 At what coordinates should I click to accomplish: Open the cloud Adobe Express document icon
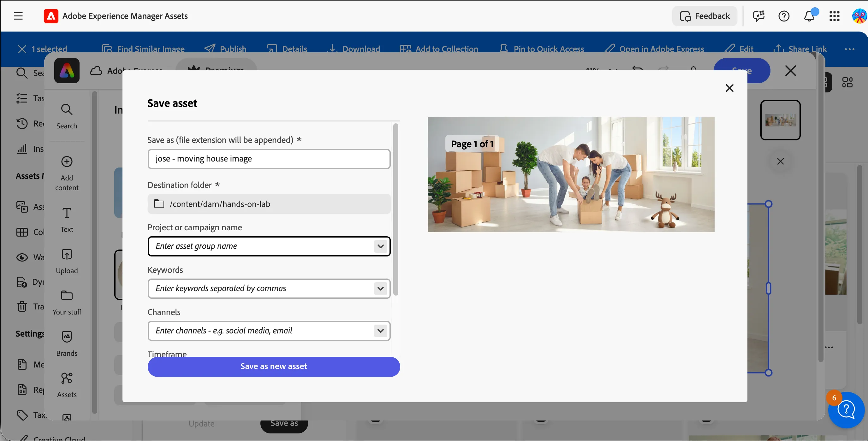click(96, 71)
